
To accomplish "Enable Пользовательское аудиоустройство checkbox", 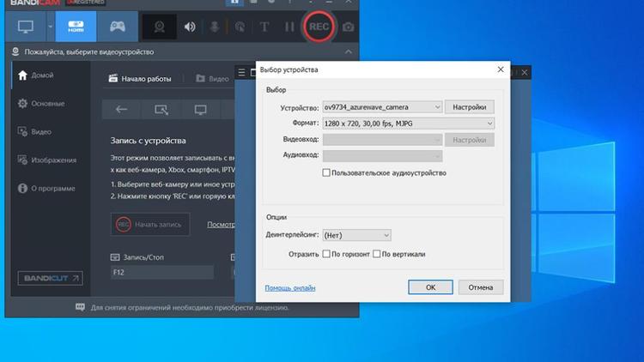I will (x=326, y=172).
